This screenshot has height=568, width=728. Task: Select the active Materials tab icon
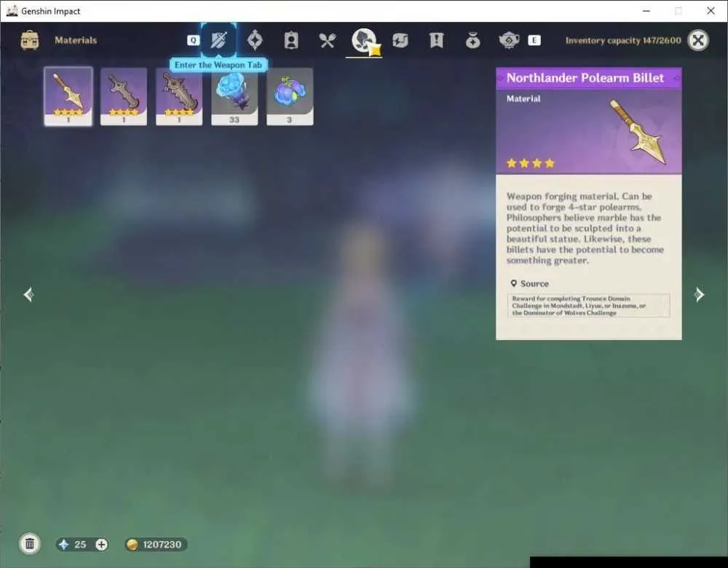tap(364, 40)
